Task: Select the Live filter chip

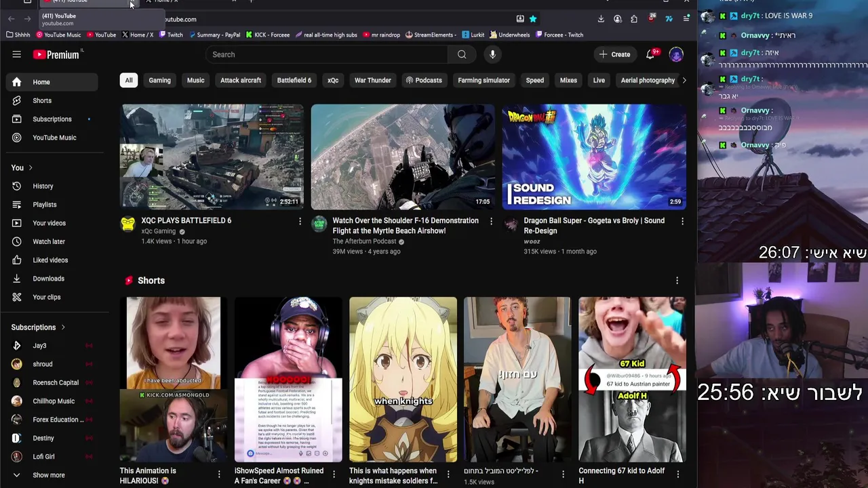Action: 599,80
